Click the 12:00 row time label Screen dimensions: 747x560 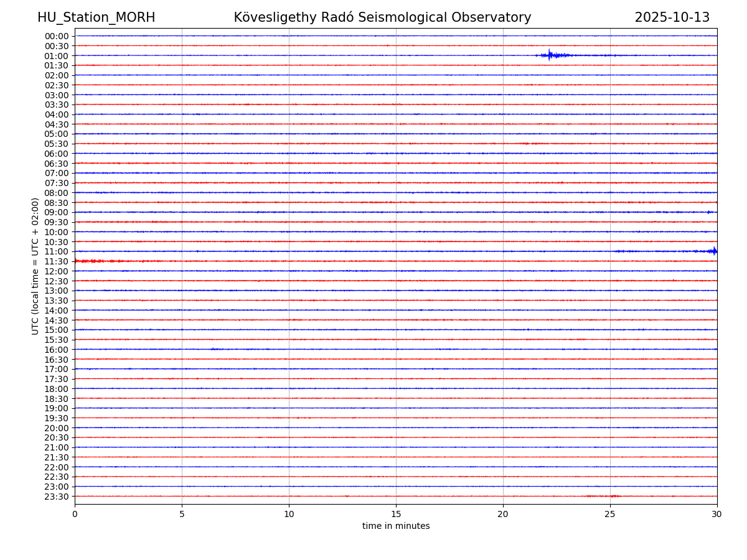57,271
